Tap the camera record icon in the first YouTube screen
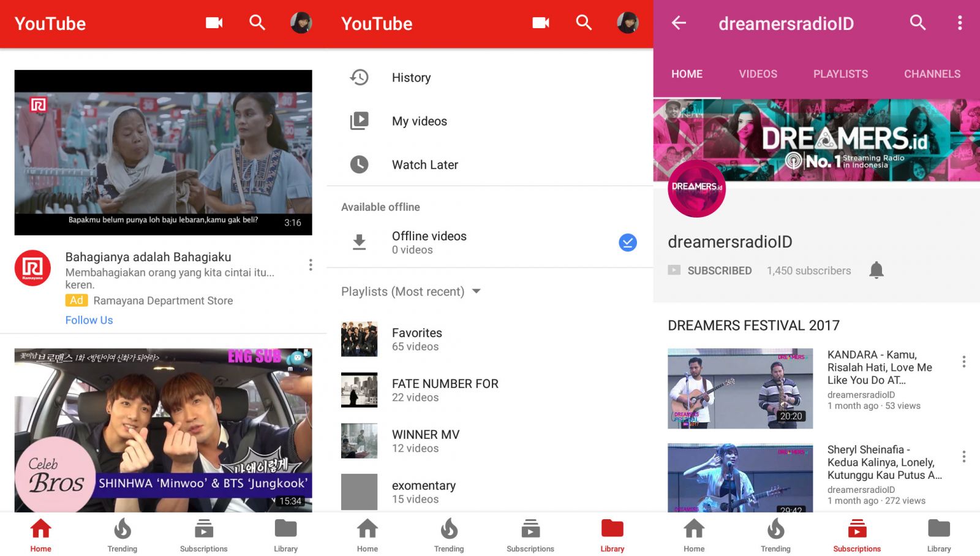980x556 pixels. pyautogui.click(x=214, y=23)
